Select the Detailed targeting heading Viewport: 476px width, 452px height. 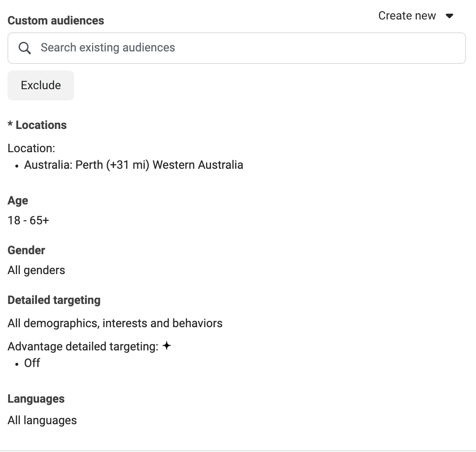click(54, 300)
